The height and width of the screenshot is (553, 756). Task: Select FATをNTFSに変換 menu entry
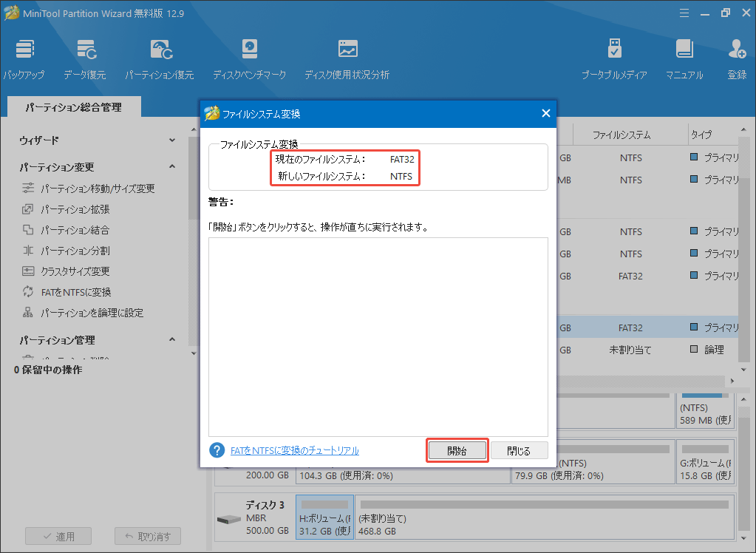[76, 293]
